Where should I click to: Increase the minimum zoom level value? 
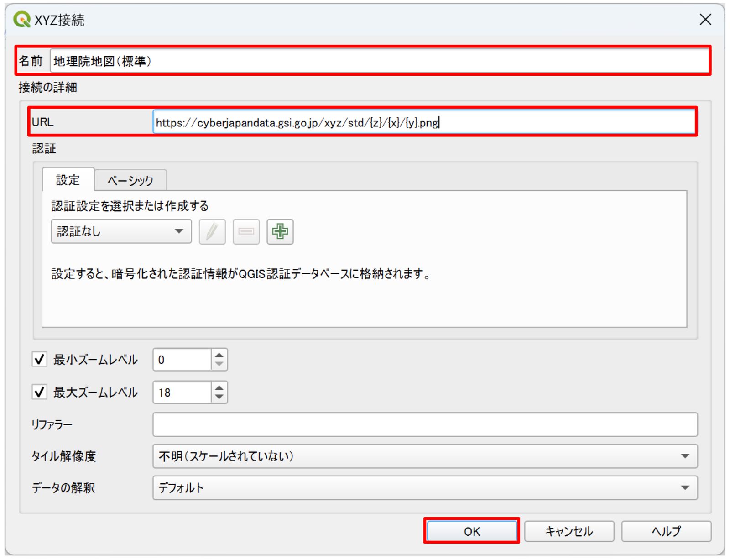point(219,354)
